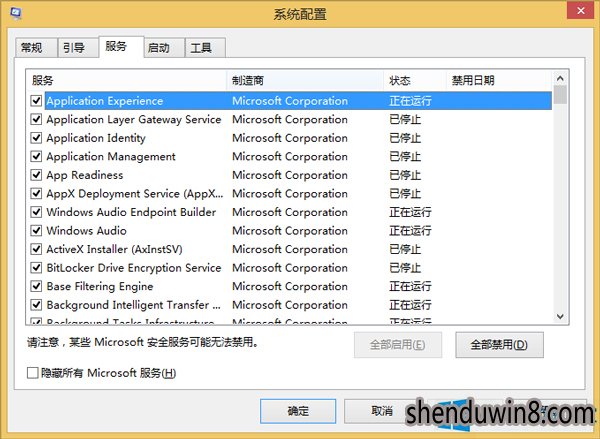600x439 pixels.
Task: Click 正在运行 status of Windows Audio
Action: coord(410,230)
